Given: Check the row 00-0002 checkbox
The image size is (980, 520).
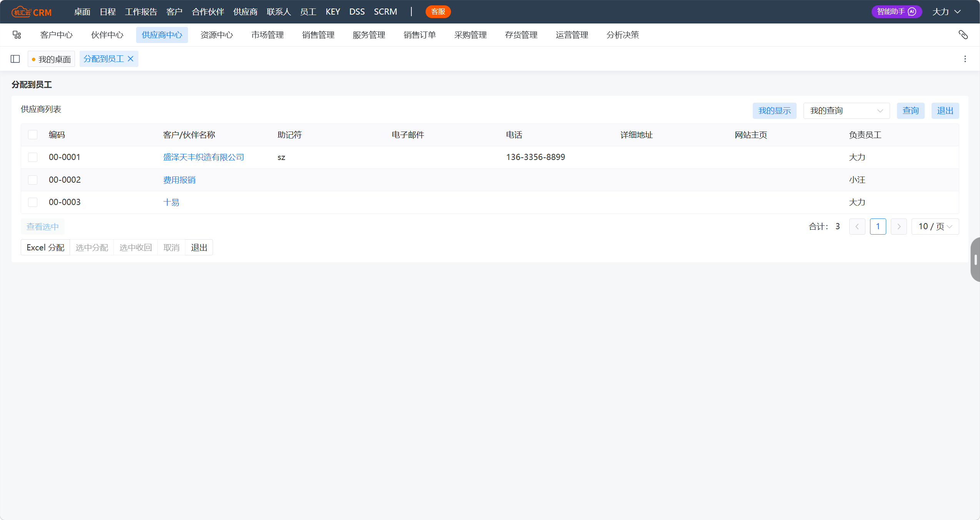Looking at the screenshot, I should click(x=33, y=180).
